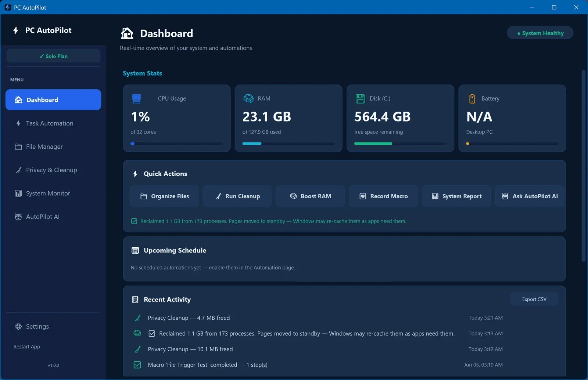The height and width of the screenshot is (380, 588).
Task: Run Cleanup from Quick Actions
Action: (x=237, y=196)
